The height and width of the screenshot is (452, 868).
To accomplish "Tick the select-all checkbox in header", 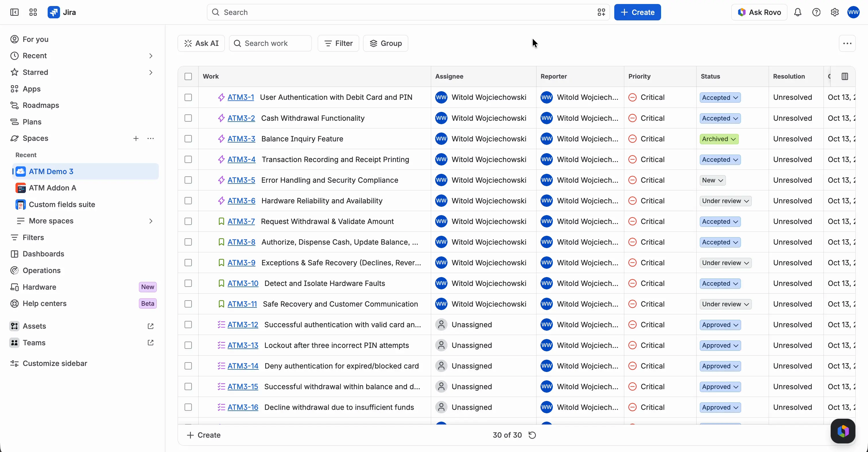I will (x=188, y=76).
